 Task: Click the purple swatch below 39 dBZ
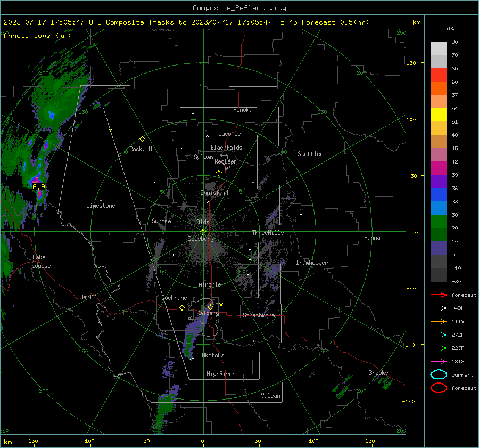(439, 182)
